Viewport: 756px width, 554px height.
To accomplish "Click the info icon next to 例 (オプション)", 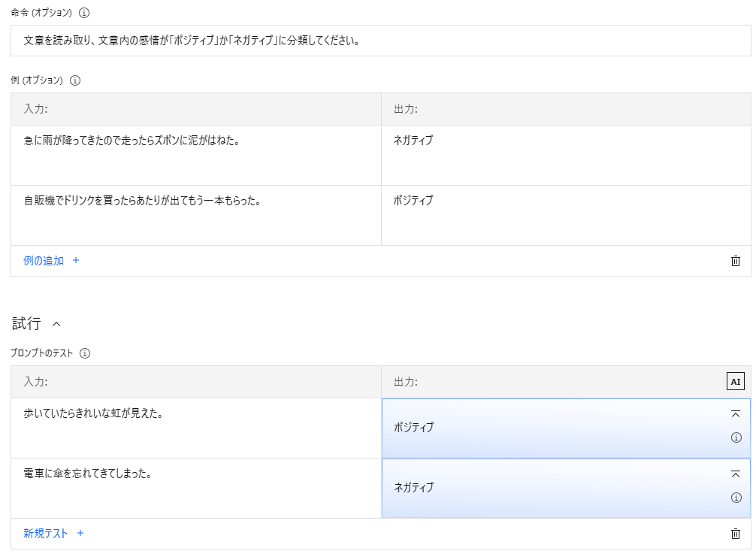I will click(74, 80).
